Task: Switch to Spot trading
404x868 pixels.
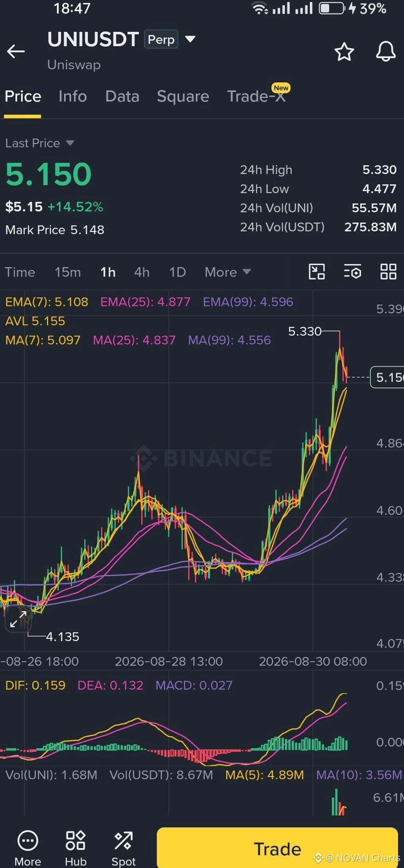Action: (123, 848)
